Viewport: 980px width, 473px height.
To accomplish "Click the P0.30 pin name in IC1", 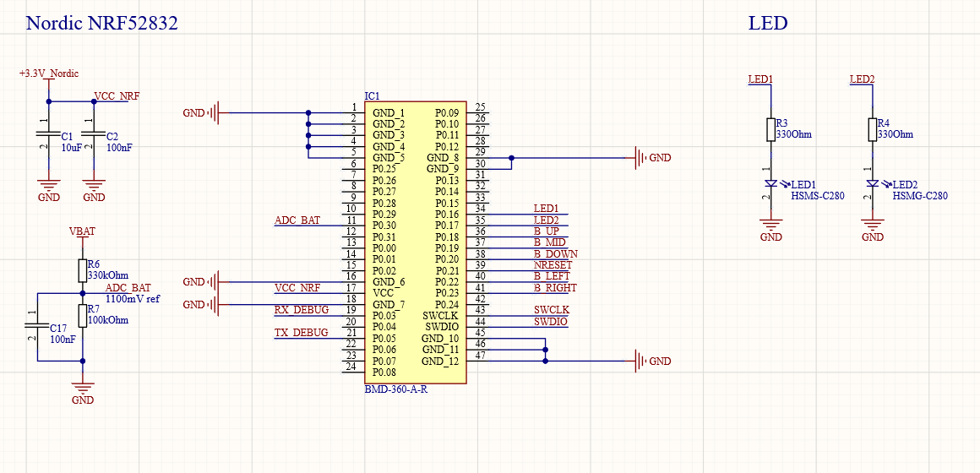I will [x=384, y=226].
